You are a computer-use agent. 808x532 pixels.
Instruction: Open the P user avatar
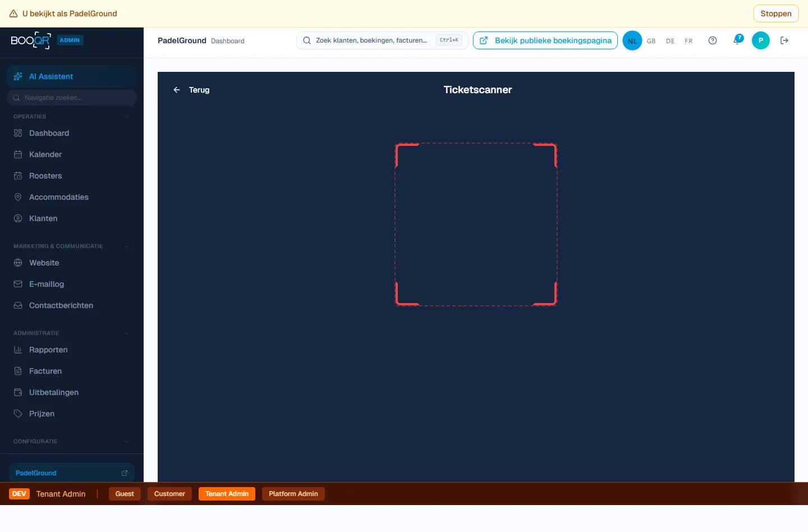point(760,40)
